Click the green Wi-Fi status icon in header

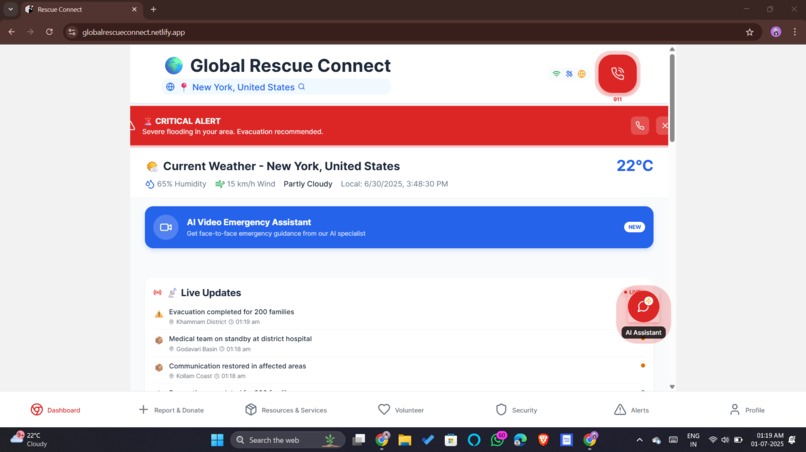coord(556,74)
